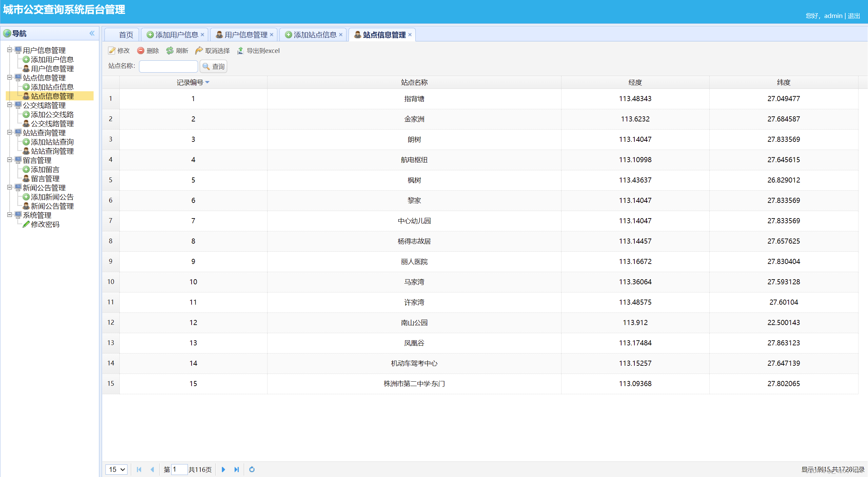Viewport: 868px width, 477px height.
Task: Collapse the 导航 navigation panel
Action: [x=92, y=33]
